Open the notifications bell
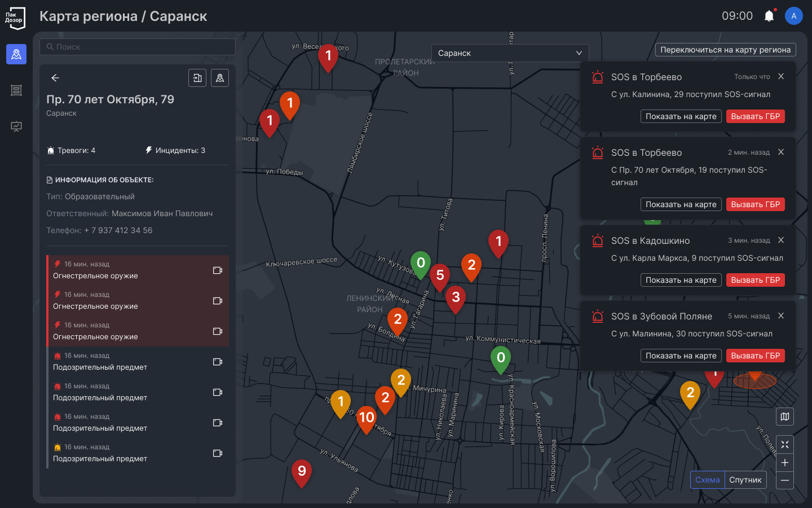The height and width of the screenshot is (508, 812). 769,16
